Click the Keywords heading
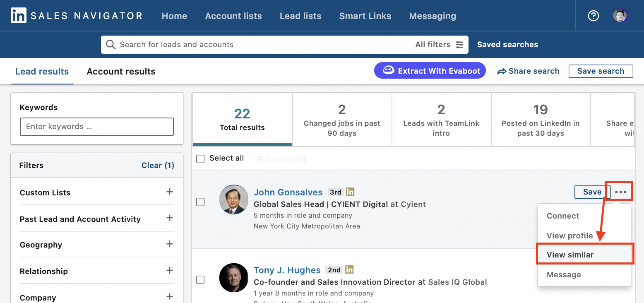 click(38, 108)
